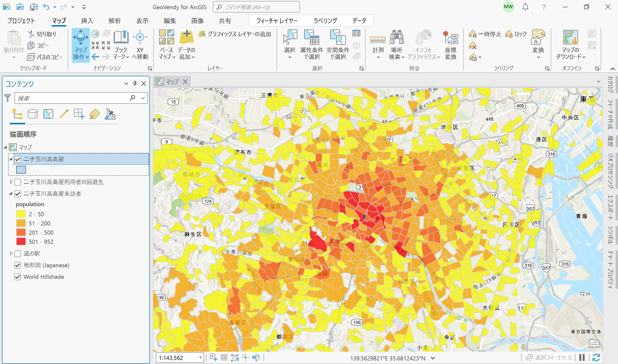618x364 pixels.
Task: Open the map scale dropdown
Action: point(200,358)
